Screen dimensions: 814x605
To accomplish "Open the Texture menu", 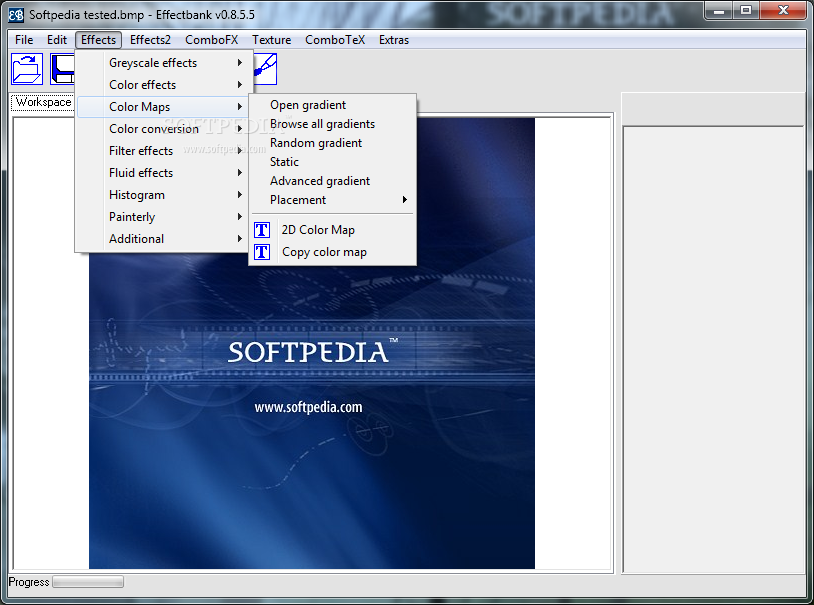I will (x=272, y=40).
